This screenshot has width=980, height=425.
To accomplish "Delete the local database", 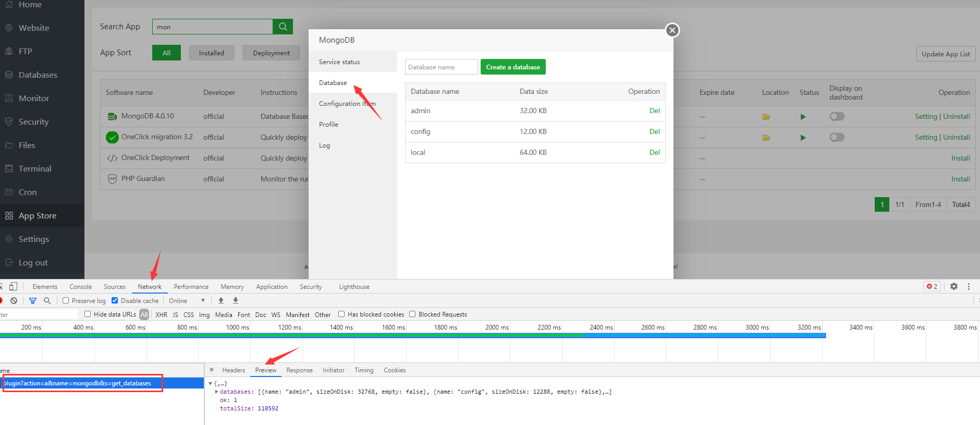I will [x=655, y=152].
